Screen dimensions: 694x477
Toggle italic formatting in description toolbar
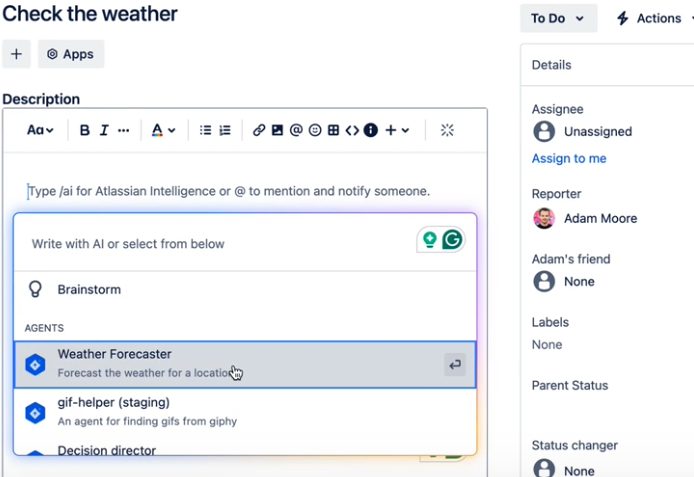point(103,130)
